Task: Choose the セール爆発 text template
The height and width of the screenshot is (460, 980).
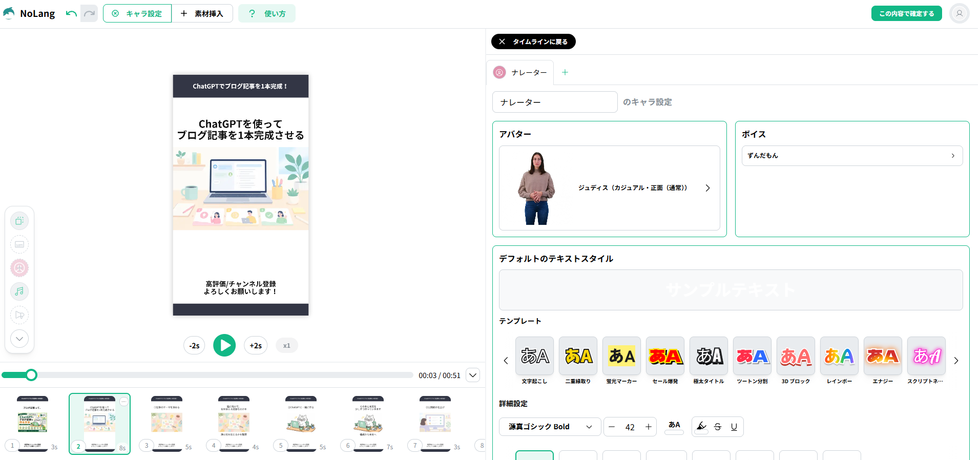Action: (x=665, y=361)
